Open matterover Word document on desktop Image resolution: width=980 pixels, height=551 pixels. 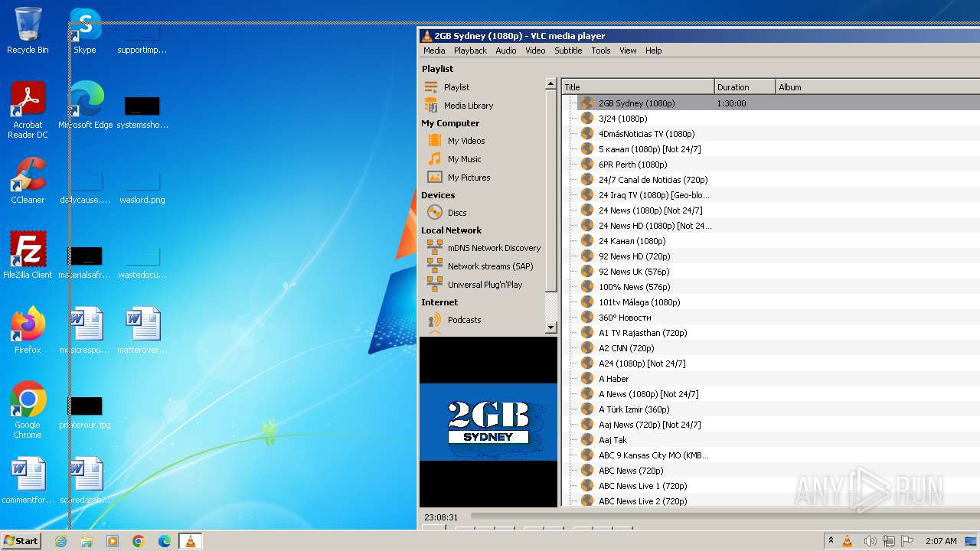(142, 331)
